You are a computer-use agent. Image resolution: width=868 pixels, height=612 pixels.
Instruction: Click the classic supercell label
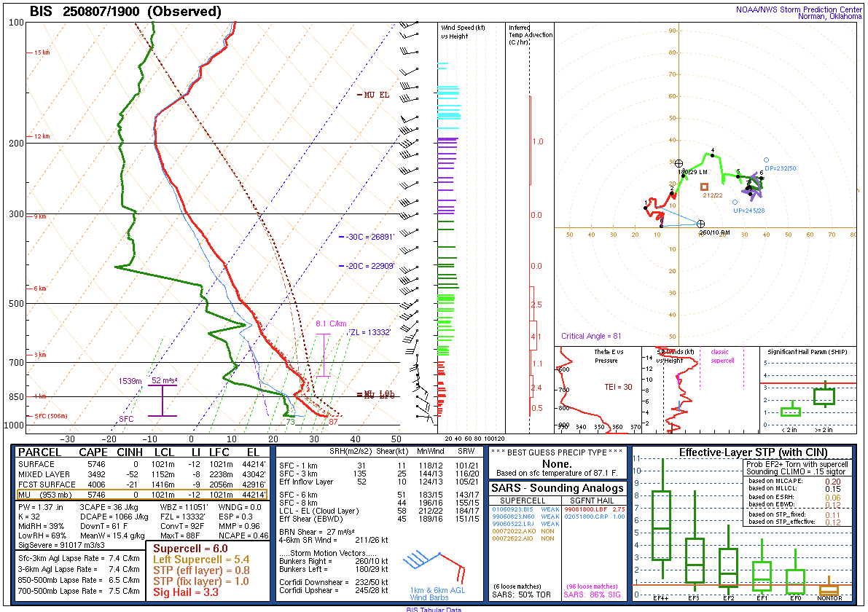pos(722,356)
